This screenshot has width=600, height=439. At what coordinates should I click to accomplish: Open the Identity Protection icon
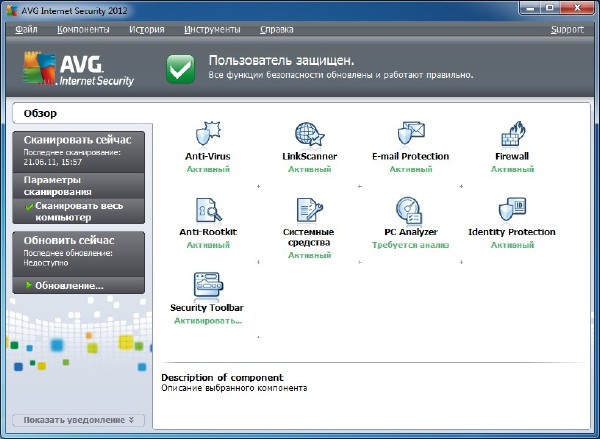coord(512,210)
